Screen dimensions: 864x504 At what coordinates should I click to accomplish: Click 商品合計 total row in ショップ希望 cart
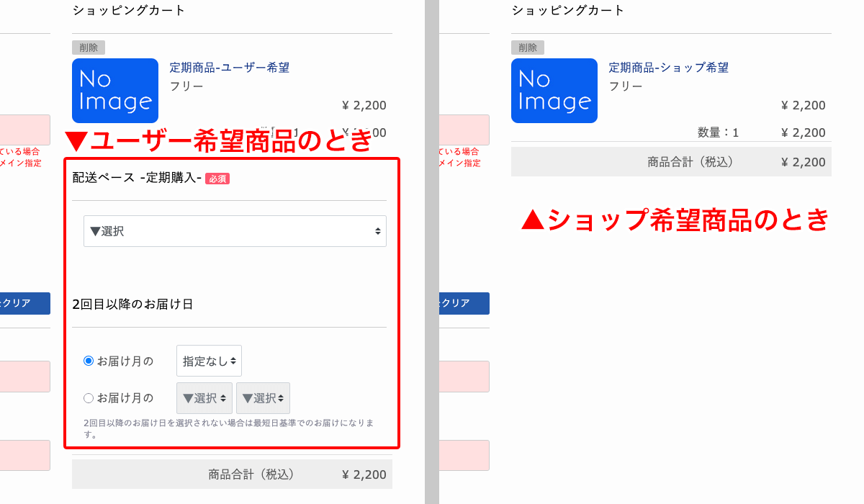[x=671, y=162]
